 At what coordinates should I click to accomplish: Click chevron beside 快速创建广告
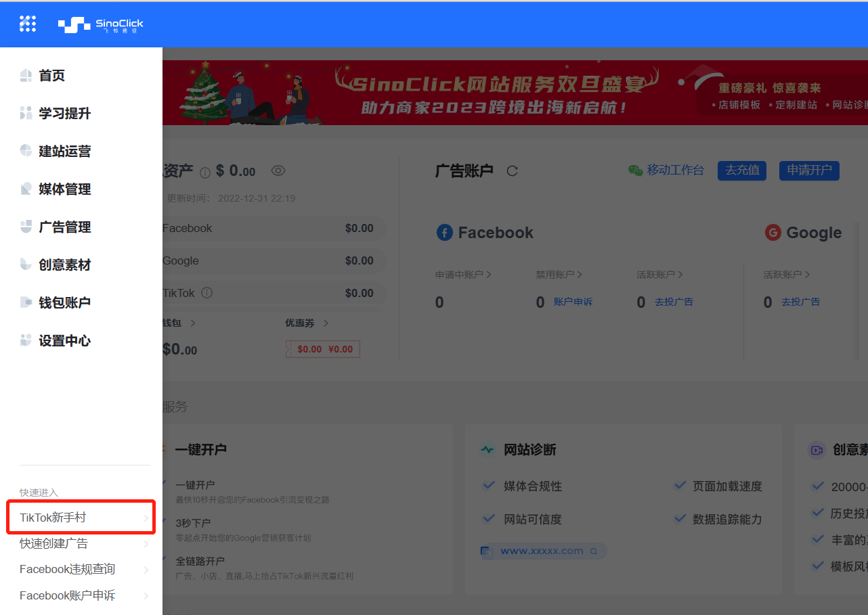coord(146,544)
